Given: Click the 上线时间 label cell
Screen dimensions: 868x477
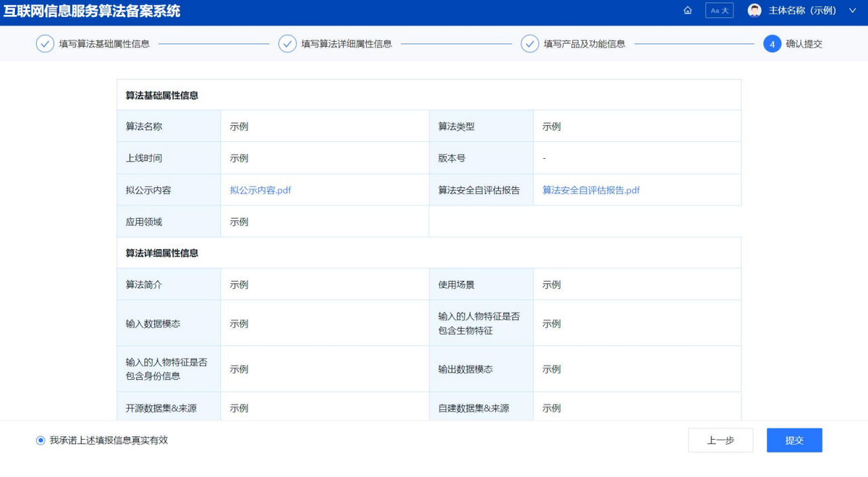Looking at the screenshot, I should pyautogui.click(x=169, y=158).
